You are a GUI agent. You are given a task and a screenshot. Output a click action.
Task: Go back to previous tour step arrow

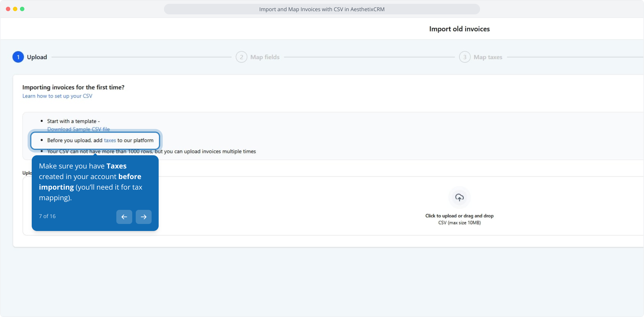click(124, 217)
